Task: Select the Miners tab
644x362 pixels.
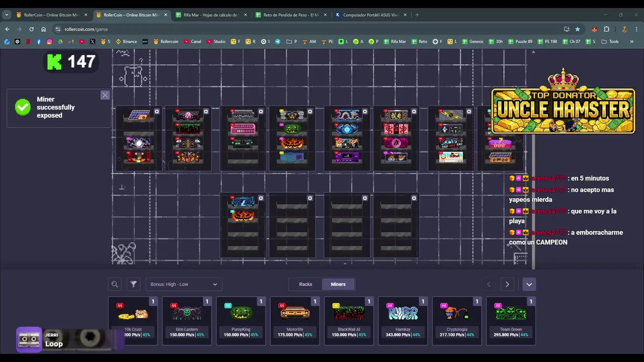Action: (338, 284)
